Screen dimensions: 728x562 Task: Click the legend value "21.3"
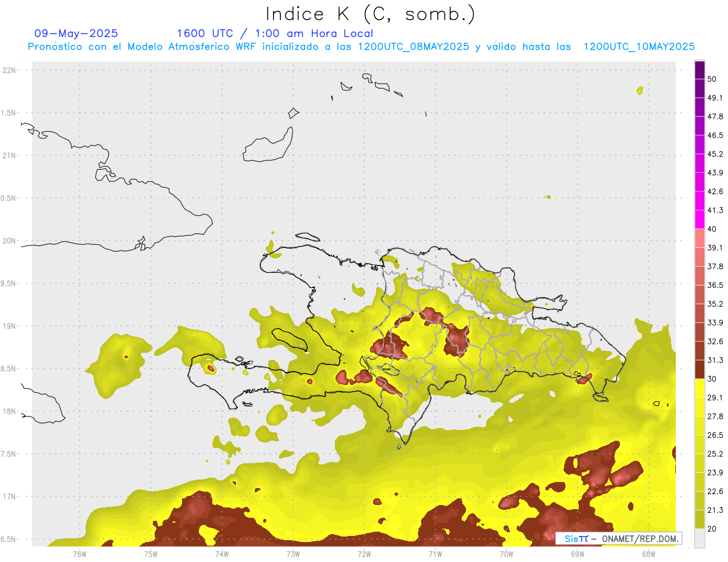tap(716, 510)
